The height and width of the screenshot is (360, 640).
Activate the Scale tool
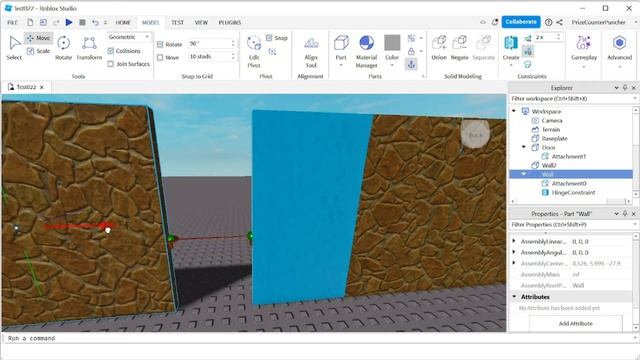point(38,51)
